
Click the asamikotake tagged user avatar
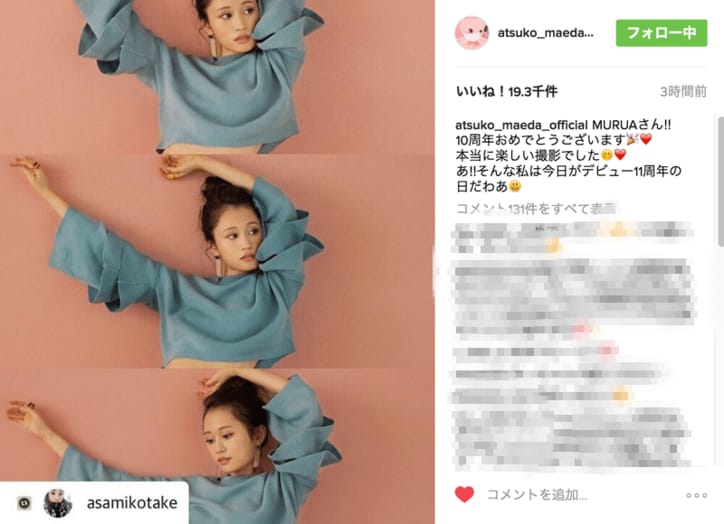pyautogui.click(x=58, y=503)
